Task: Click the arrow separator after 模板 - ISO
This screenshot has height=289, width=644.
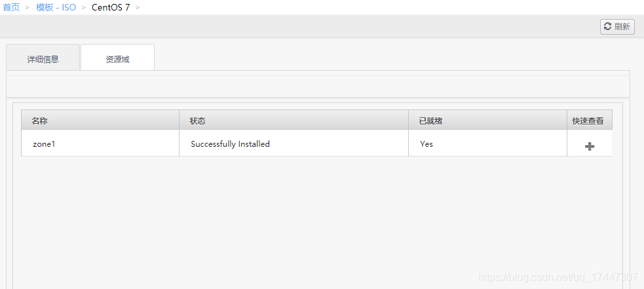Action: 84,8
